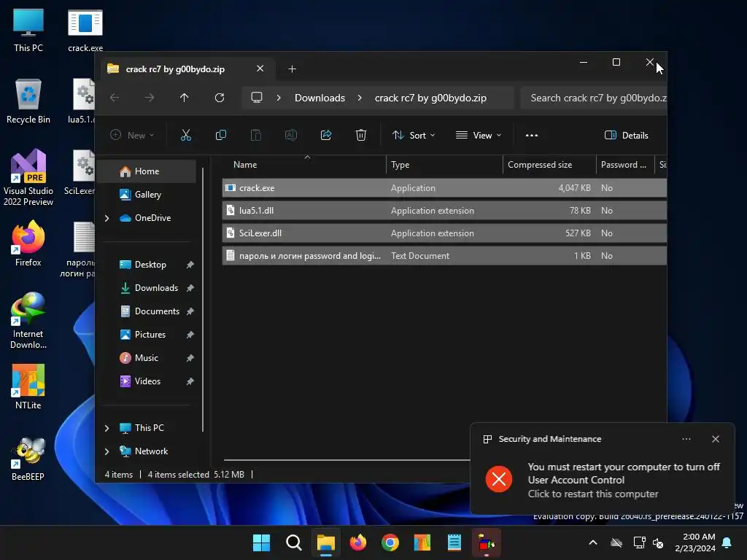Click pin icon next to Documents
747x560 pixels.
[x=190, y=311]
